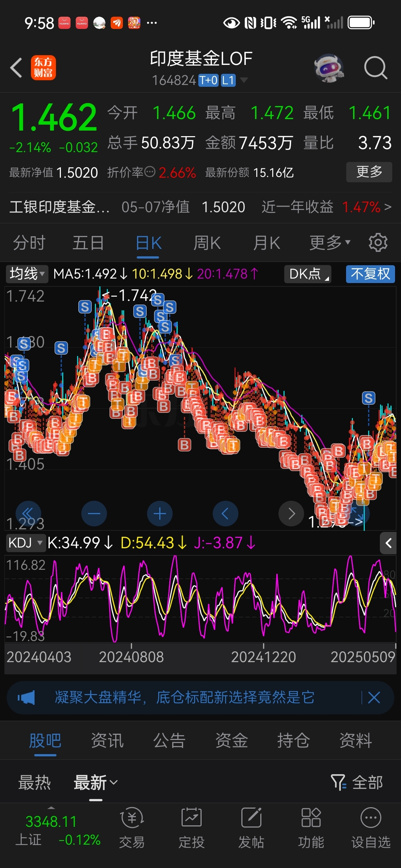Tap the K:34.99 KDJ value
The image size is (401, 868).
[x=80, y=543]
